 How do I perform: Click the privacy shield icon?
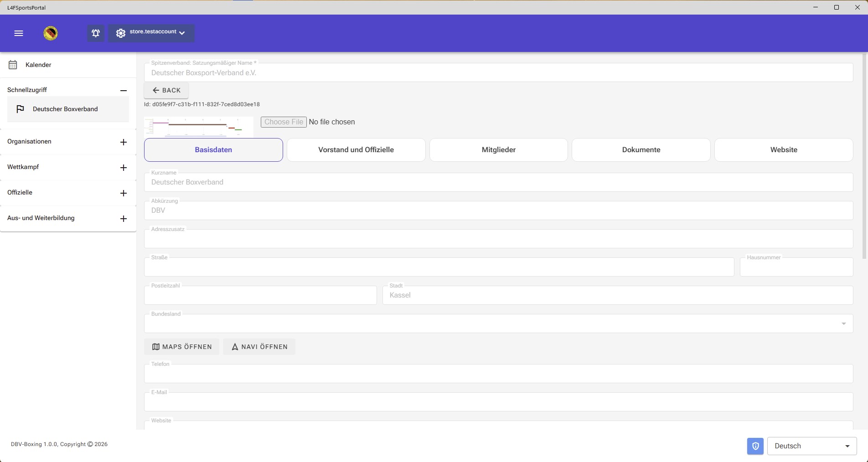click(x=755, y=446)
